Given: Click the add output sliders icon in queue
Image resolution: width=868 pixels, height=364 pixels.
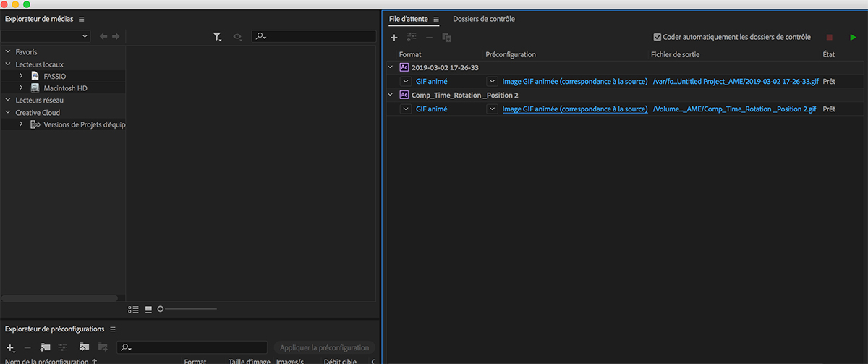Looking at the screenshot, I should coord(412,37).
